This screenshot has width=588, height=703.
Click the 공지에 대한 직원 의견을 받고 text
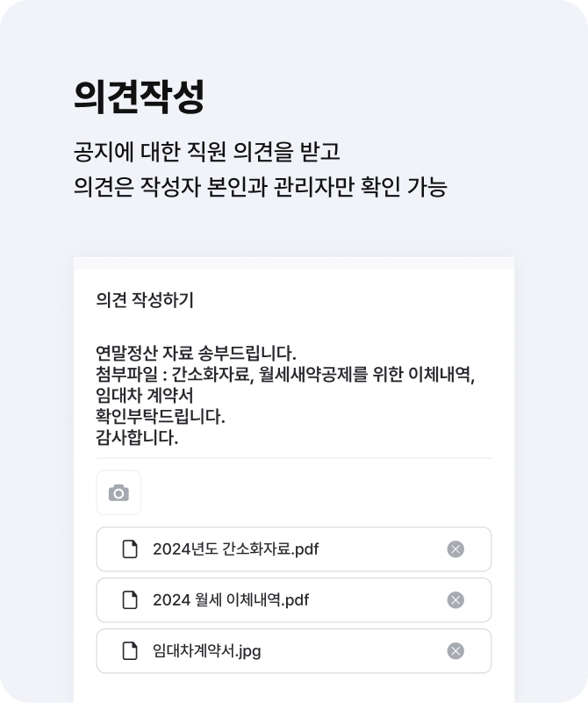[206, 151]
